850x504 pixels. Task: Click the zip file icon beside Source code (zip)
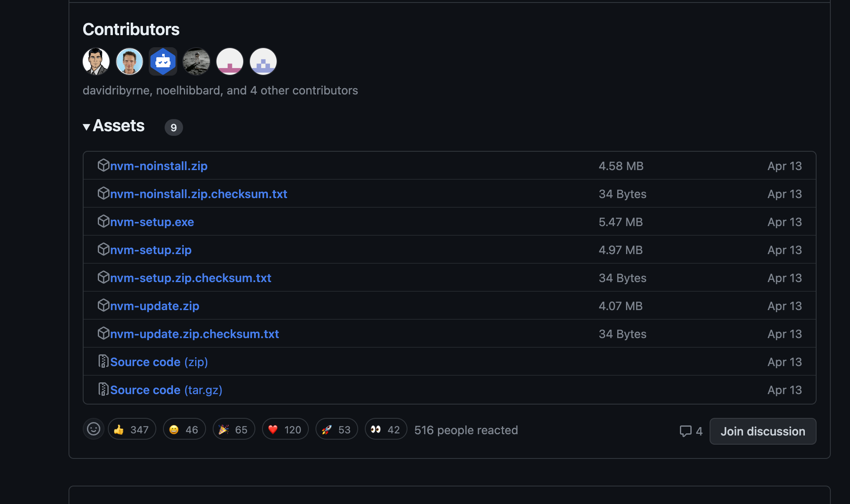pos(103,361)
